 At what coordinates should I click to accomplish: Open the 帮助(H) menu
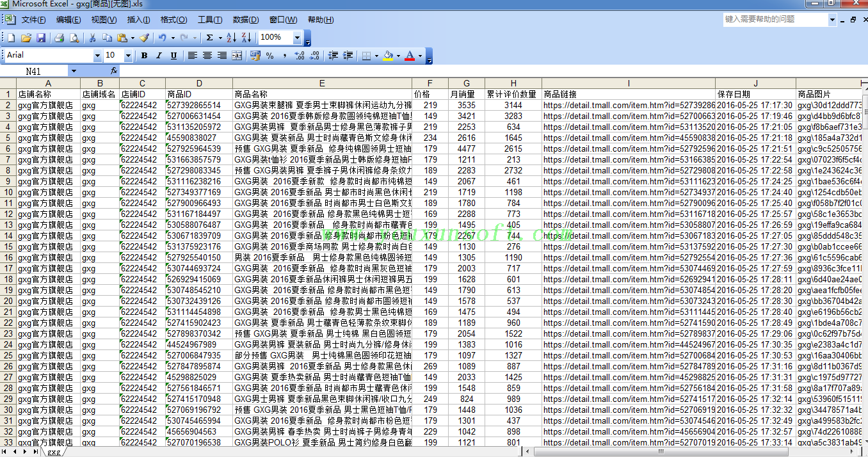click(320, 20)
